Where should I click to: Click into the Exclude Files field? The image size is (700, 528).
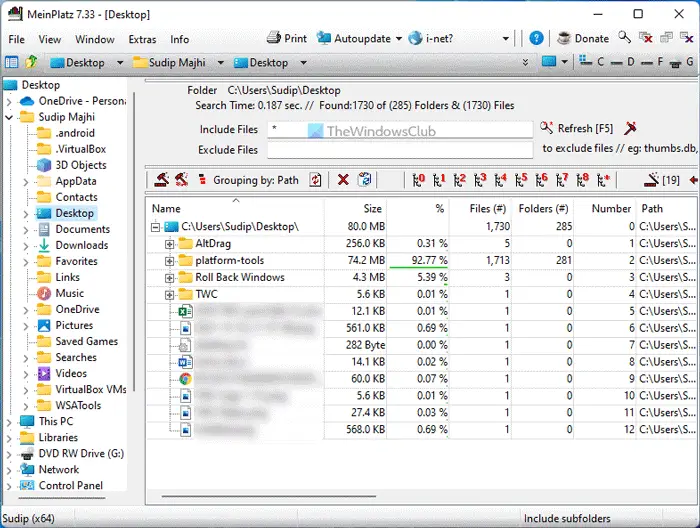click(400, 150)
